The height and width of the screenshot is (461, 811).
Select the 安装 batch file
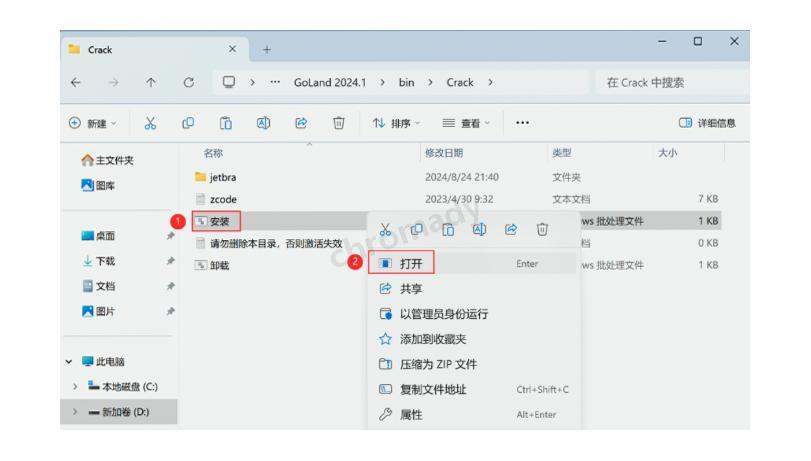(x=213, y=221)
